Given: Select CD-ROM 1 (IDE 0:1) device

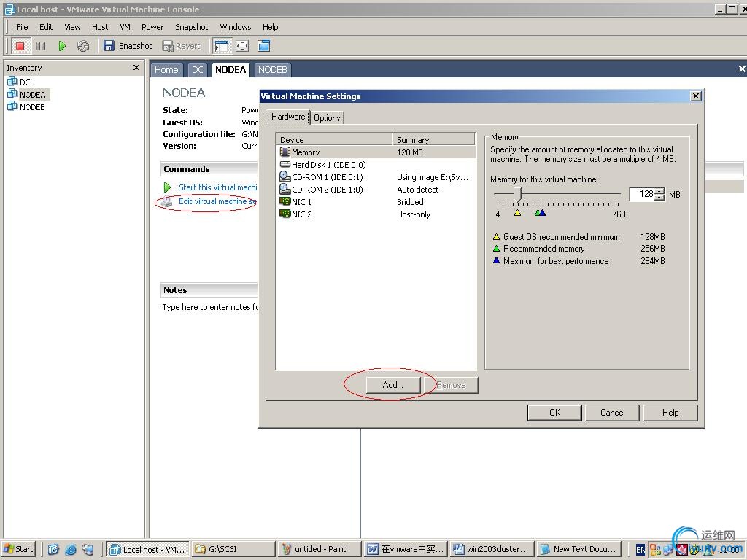Looking at the screenshot, I should click(376, 177).
